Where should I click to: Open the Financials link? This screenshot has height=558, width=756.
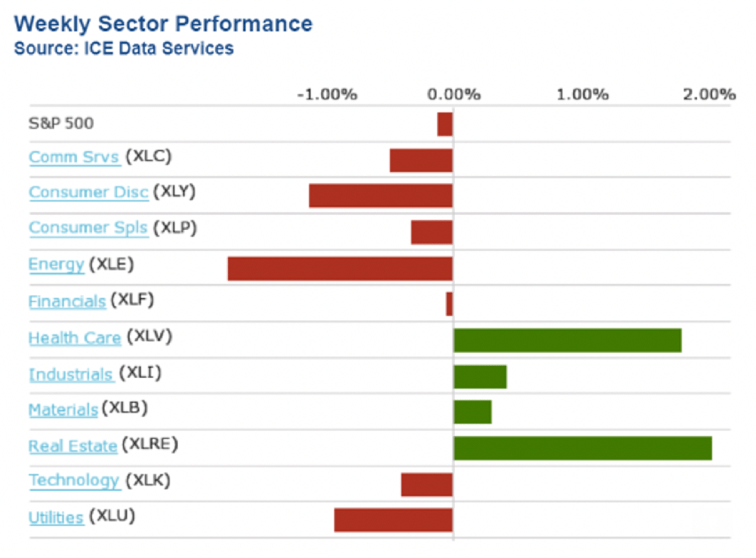[67, 302]
